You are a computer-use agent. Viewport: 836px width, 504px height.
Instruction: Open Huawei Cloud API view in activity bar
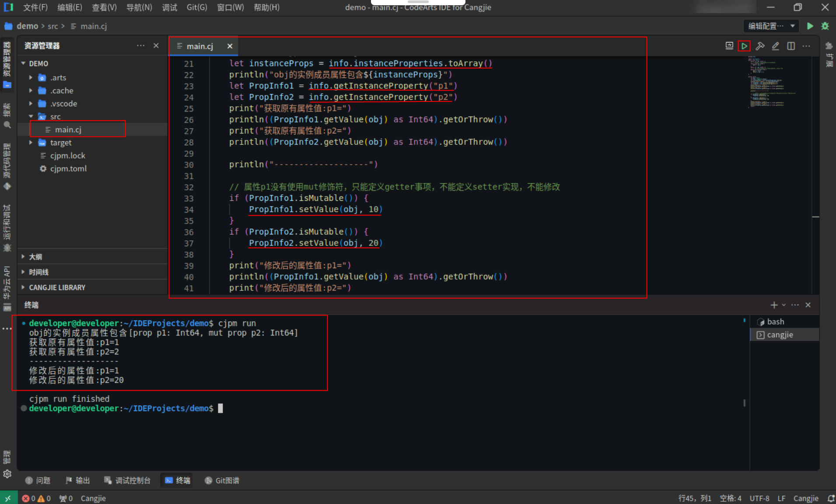click(7, 289)
